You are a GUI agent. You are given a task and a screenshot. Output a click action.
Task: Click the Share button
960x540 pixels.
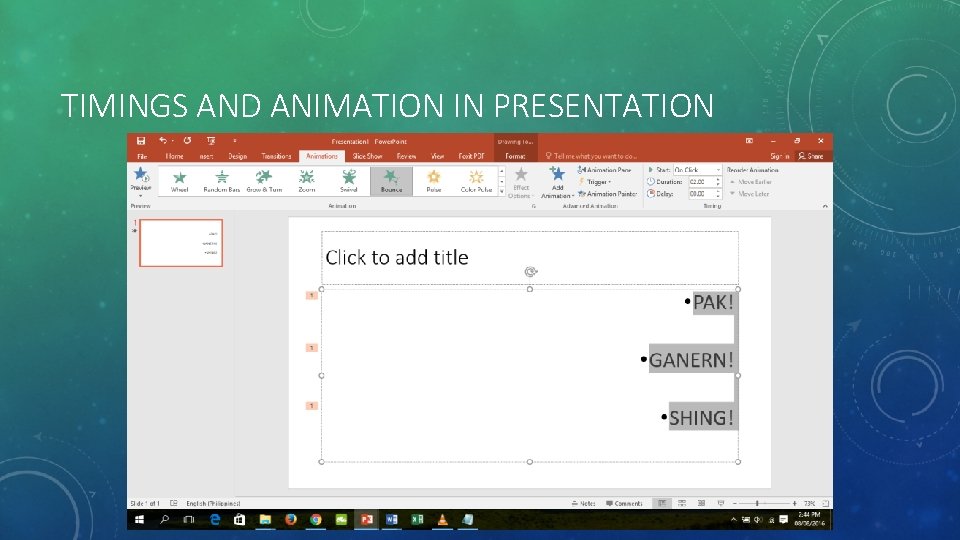point(811,156)
